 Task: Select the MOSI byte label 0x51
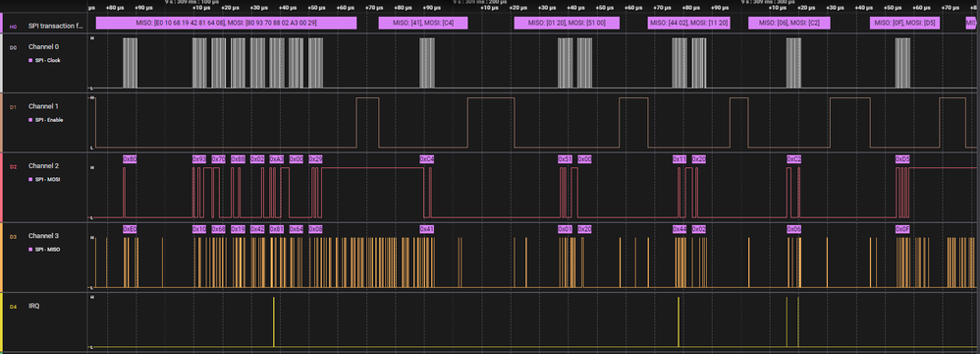(565, 159)
